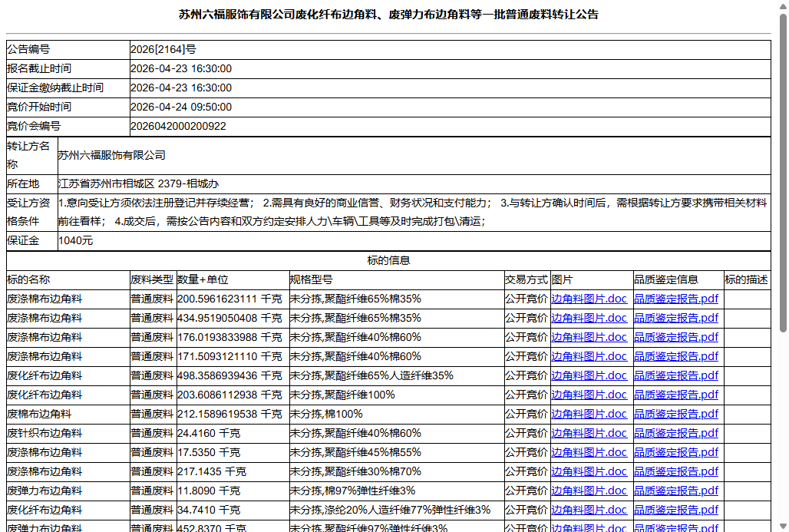Click location 江苏省苏州市相城区 2379-相城办
Viewport: 789px width, 532px height.
click(138, 183)
